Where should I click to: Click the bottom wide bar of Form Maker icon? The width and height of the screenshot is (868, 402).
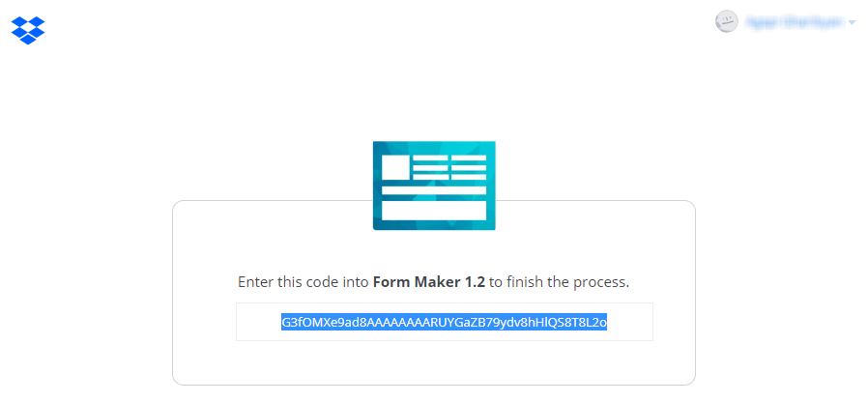pyautogui.click(x=434, y=211)
